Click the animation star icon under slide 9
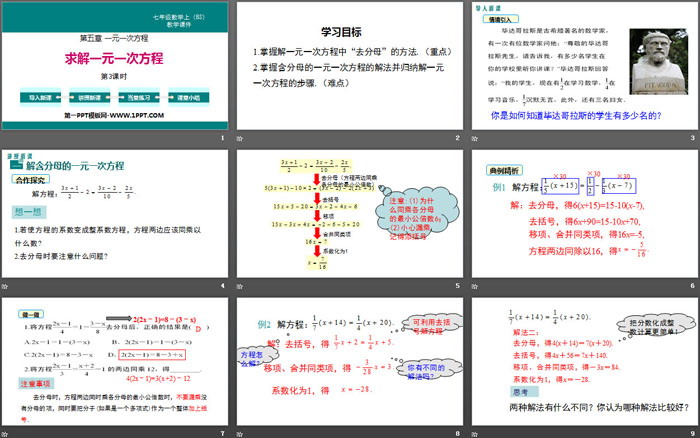 pos(475,434)
